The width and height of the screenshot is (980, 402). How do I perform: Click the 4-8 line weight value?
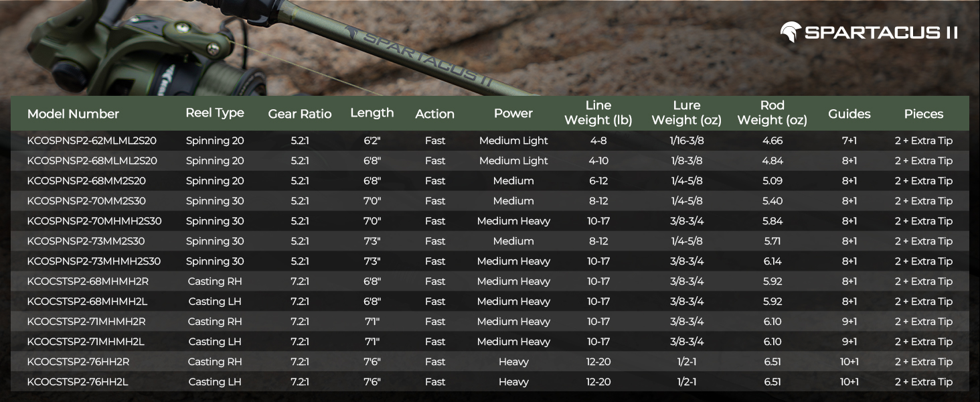click(x=598, y=141)
